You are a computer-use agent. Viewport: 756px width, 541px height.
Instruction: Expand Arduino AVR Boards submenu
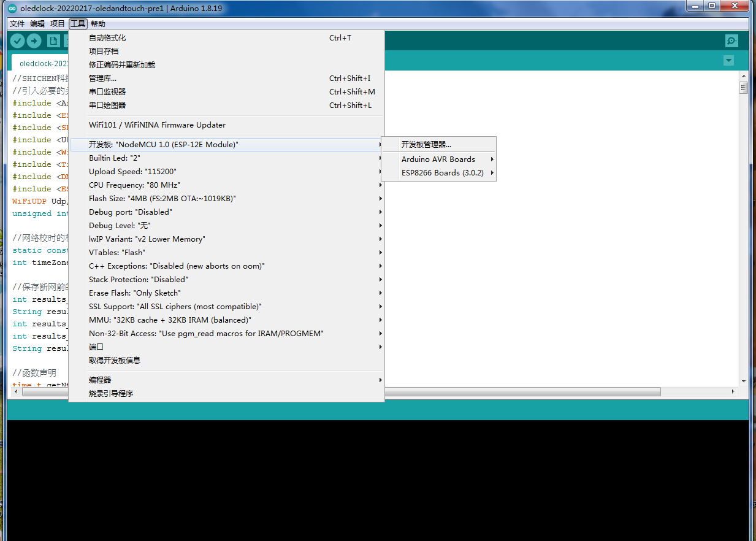(x=438, y=159)
